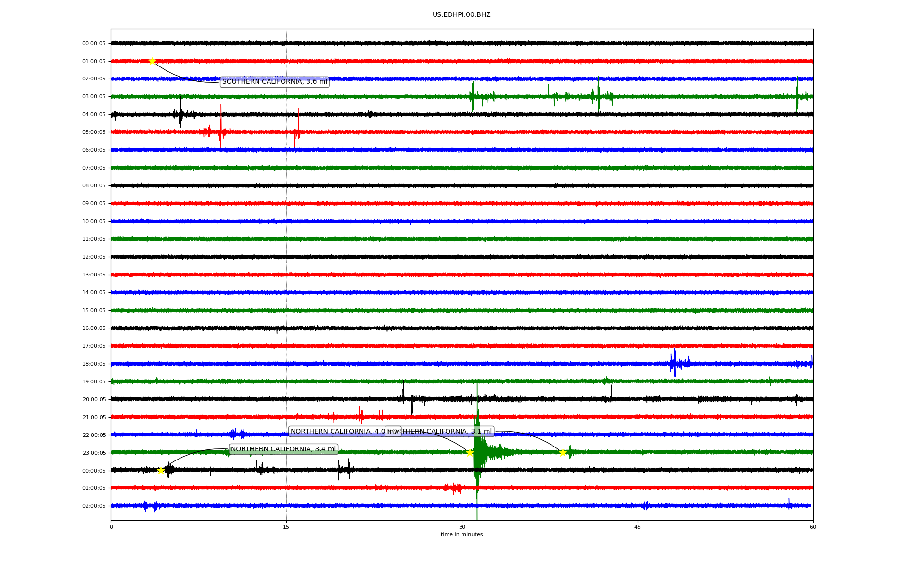Viewport: 924px width, 578px height.
Task: Click the 23:00:05 time label
Action: pos(94,453)
